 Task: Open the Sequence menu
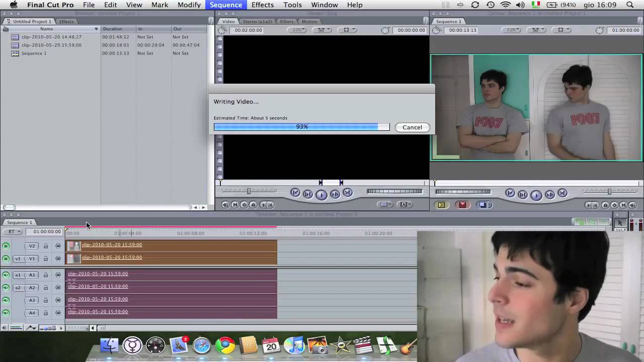(x=226, y=5)
